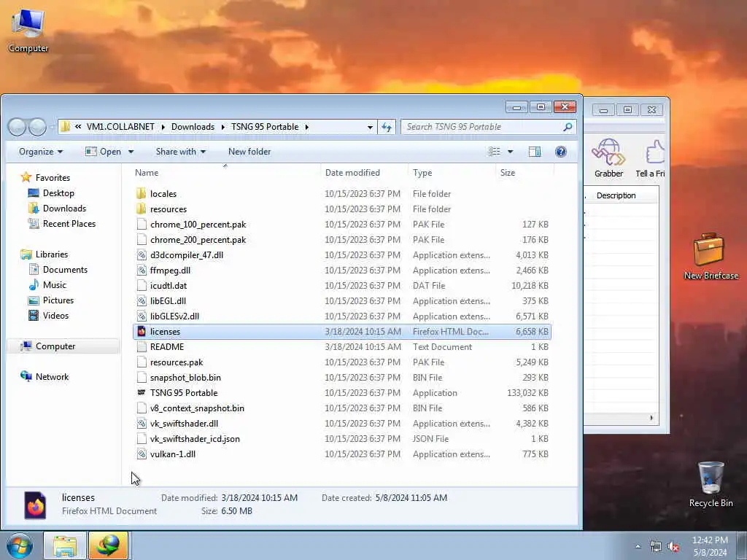Click the muted volume tray icon
The width and height of the screenshot is (747, 560).
673,547
